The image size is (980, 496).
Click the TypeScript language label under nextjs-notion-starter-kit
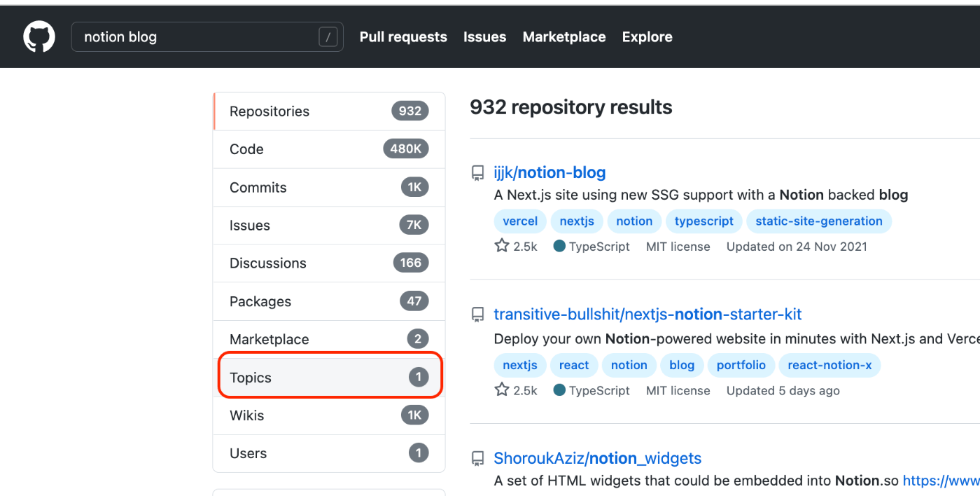point(599,390)
